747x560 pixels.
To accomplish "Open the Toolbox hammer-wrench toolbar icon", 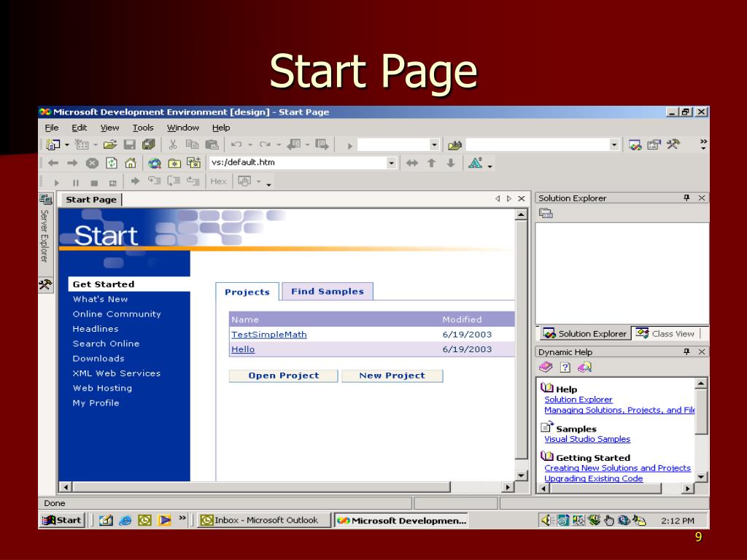I will [673, 144].
